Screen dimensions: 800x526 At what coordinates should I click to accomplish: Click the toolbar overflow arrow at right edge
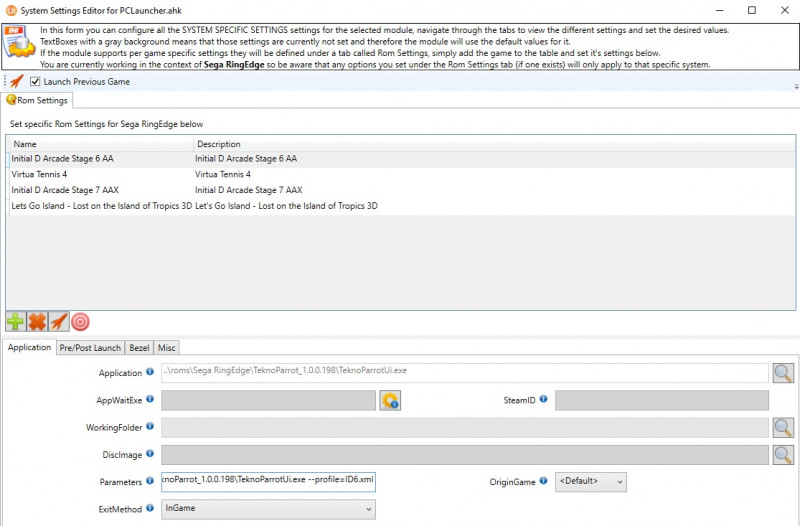click(x=796, y=87)
